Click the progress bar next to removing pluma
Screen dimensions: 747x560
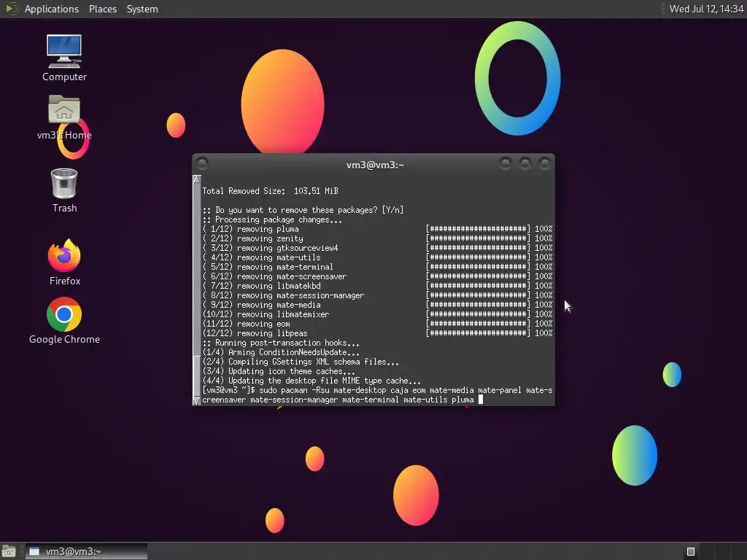478,229
